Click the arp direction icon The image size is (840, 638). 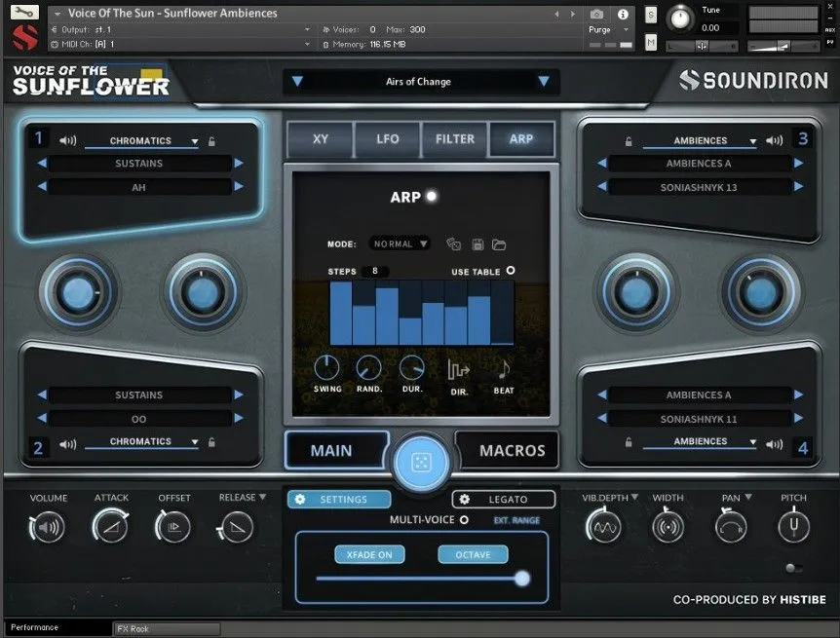click(459, 369)
